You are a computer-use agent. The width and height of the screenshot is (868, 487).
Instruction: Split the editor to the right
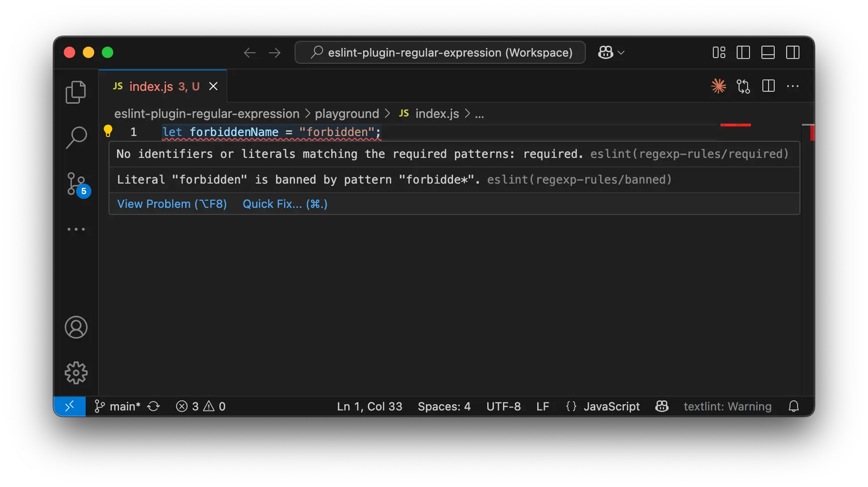pos(768,86)
